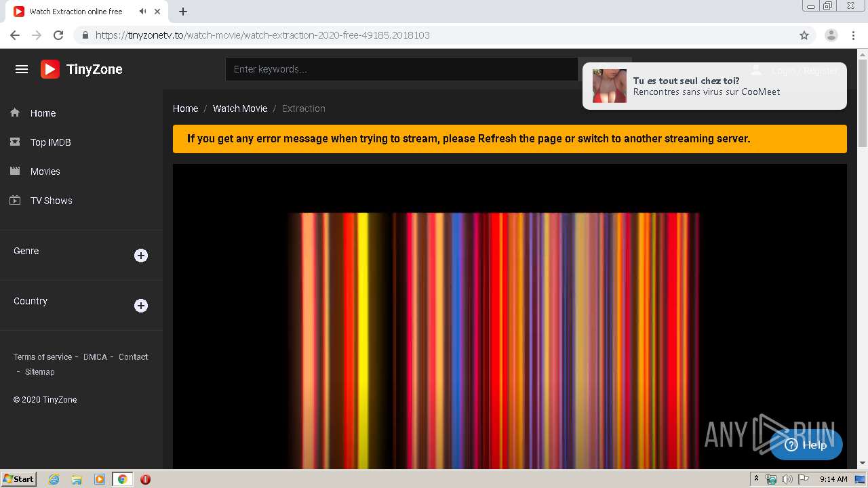Click the TV Shows screen icon
The height and width of the screenshot is (488, 868).
point(15,200)
